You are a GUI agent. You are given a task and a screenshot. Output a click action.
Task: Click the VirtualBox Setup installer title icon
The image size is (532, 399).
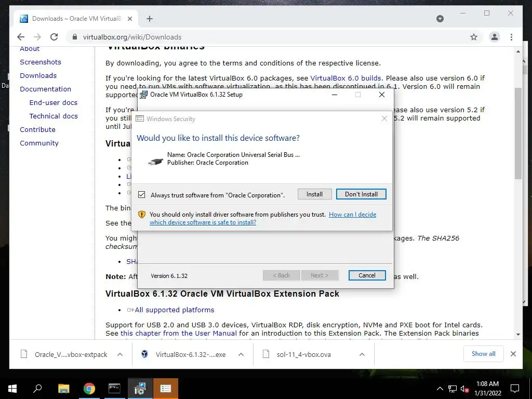(x=143, y=95)
